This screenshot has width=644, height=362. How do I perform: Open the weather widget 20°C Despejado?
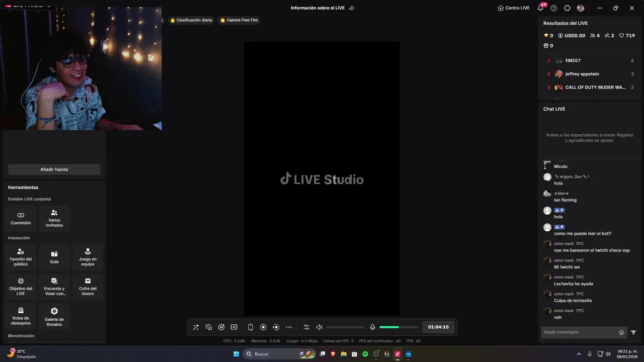[21, 354]
